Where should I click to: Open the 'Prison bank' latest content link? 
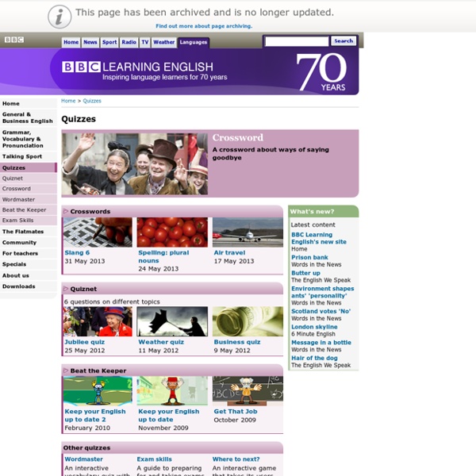pos(309,258)
